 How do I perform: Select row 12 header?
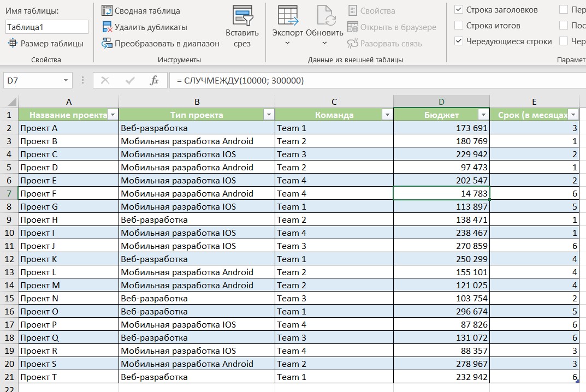(x=9, y=259)
